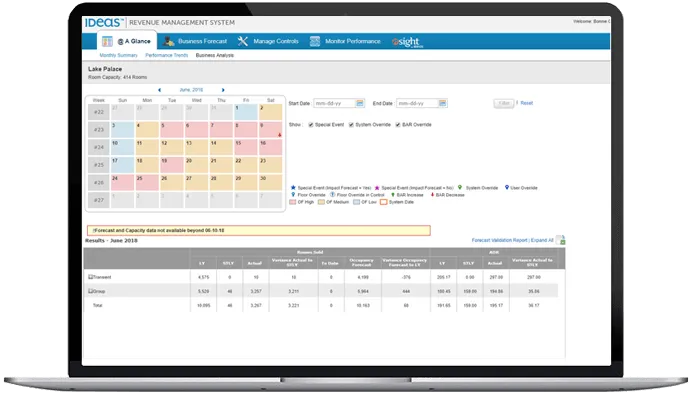Open the Forecast Validation Report link
The width and height of the screenshot is (692, 394).
pos(500,240)
